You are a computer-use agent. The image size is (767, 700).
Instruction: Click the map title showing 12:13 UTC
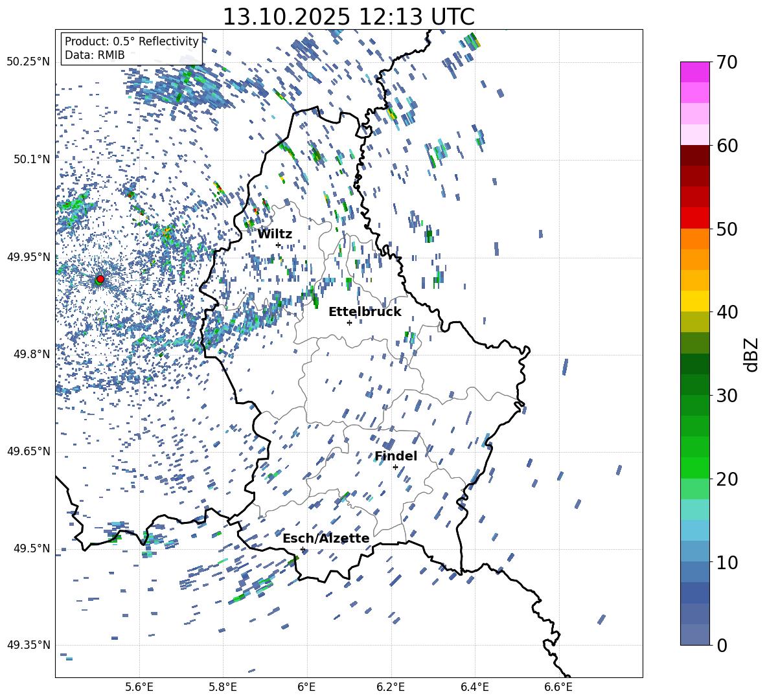[349, 17]
